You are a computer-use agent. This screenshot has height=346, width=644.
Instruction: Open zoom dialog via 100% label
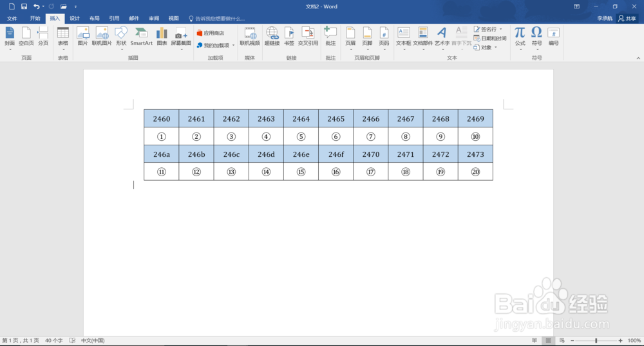pyautogui.click(x=634, y=340)
